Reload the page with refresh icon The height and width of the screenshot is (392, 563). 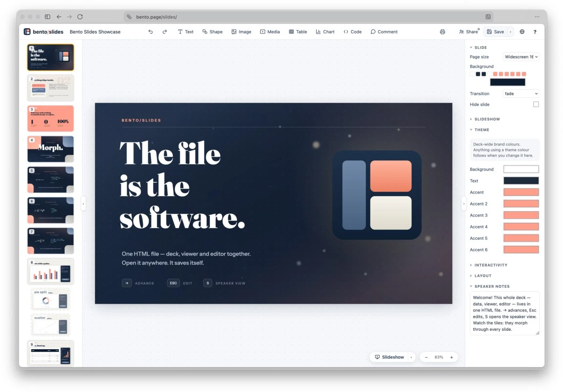click(x=80, y=17)
